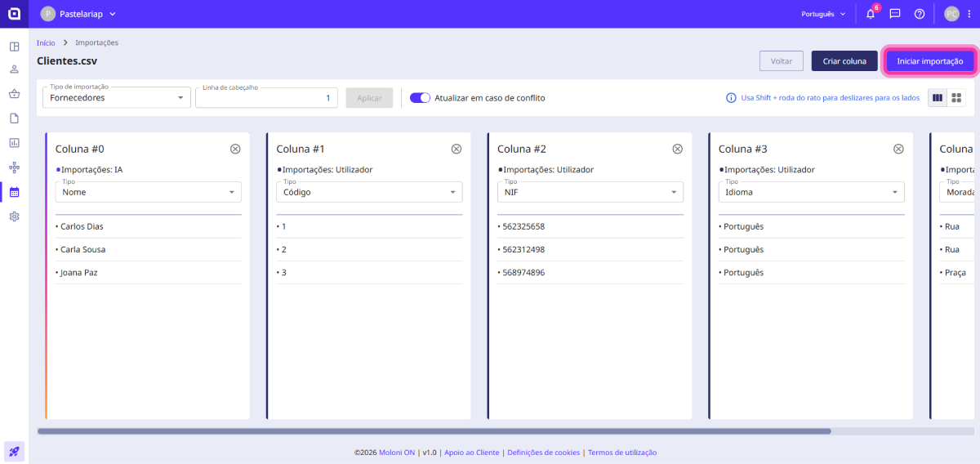
Task: Click the Shift + roda do rato hint text
Action: (x=830, y=98)
